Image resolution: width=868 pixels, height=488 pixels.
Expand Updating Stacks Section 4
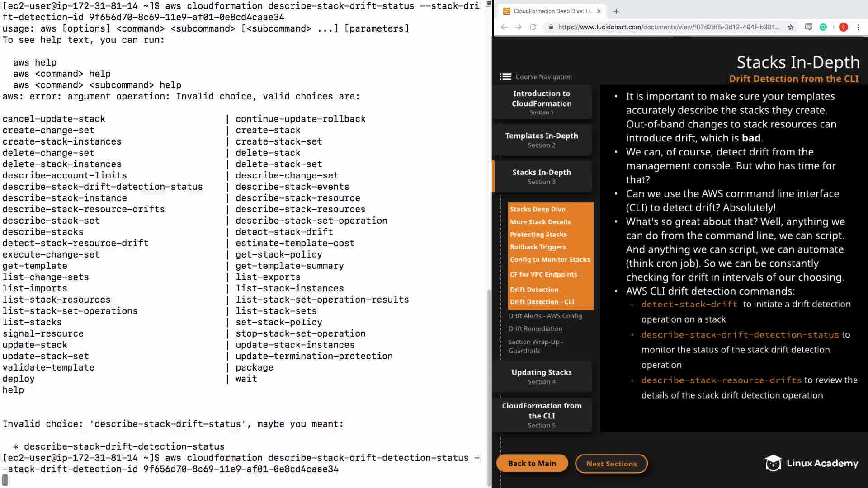coord(542,376)
